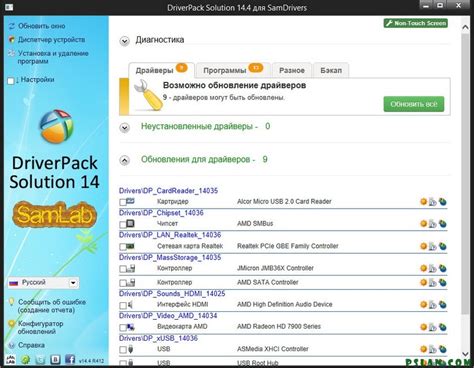Image resolution: width=474 pixels, height=368 pixels.
Task: Click the globe download icon for ASMedia XHCI Controller
Action: [443, 349]
